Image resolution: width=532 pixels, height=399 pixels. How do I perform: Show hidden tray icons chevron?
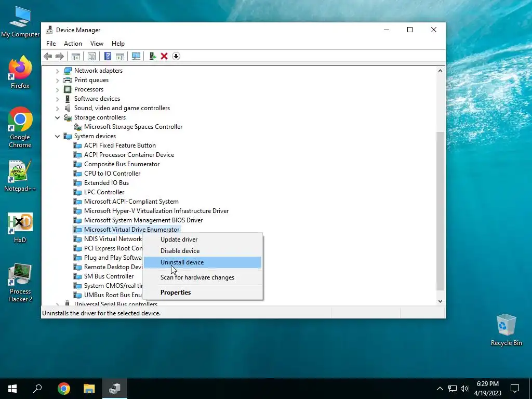pos(440,389)
